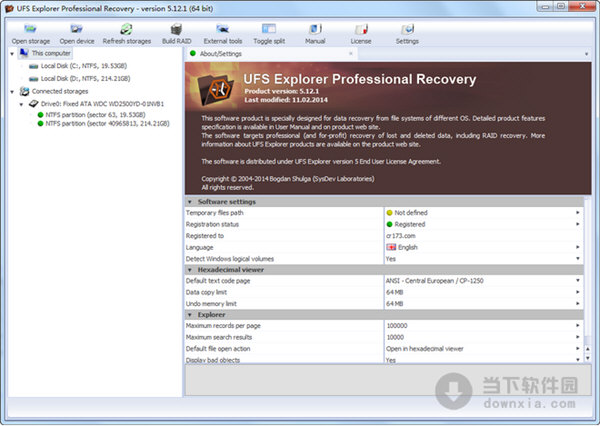Select the This computer node
Image resolution: width=600 pixels, height=426 pixels.
(45, 53)
